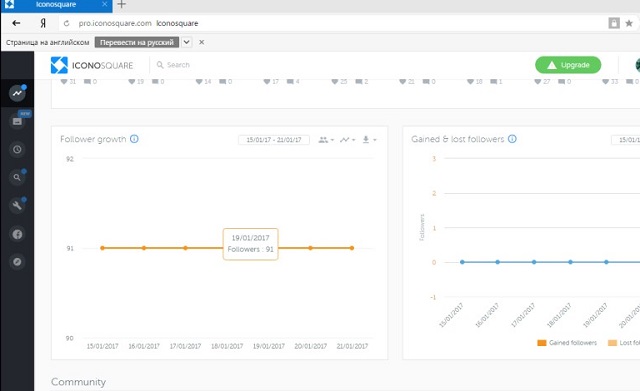Open the date range 15/01/17 - 21/01/17 picker

click(x=274, y=140)
